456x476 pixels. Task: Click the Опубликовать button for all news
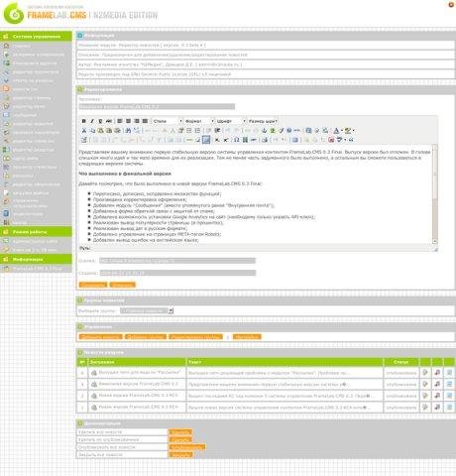(187, 447)
